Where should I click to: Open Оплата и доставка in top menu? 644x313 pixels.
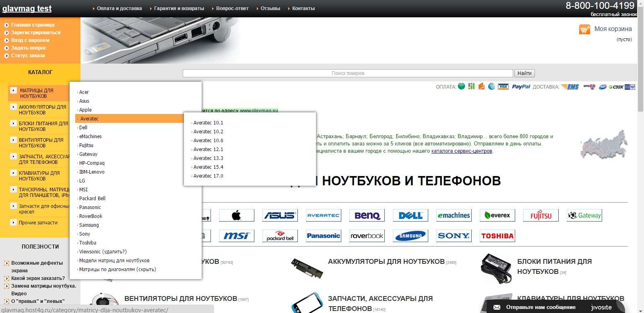point(119,8)
